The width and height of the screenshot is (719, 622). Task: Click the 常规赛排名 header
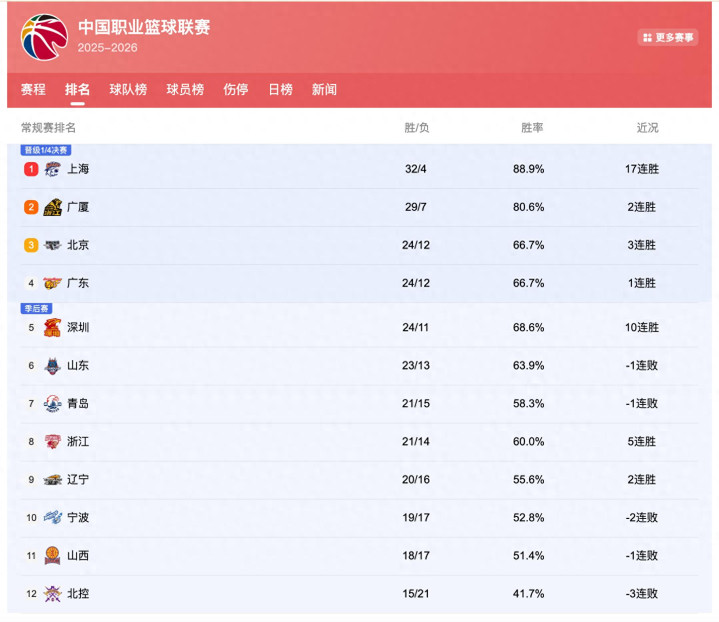pos(48,128)
